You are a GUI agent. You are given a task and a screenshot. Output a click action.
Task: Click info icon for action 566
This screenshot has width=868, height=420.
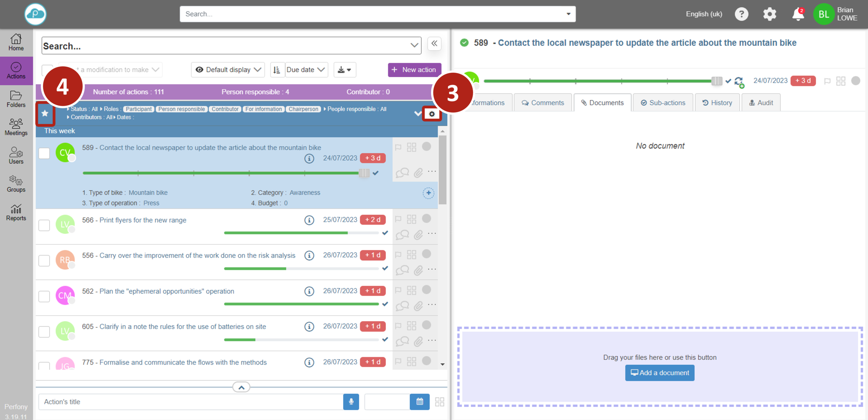[309, 220]
